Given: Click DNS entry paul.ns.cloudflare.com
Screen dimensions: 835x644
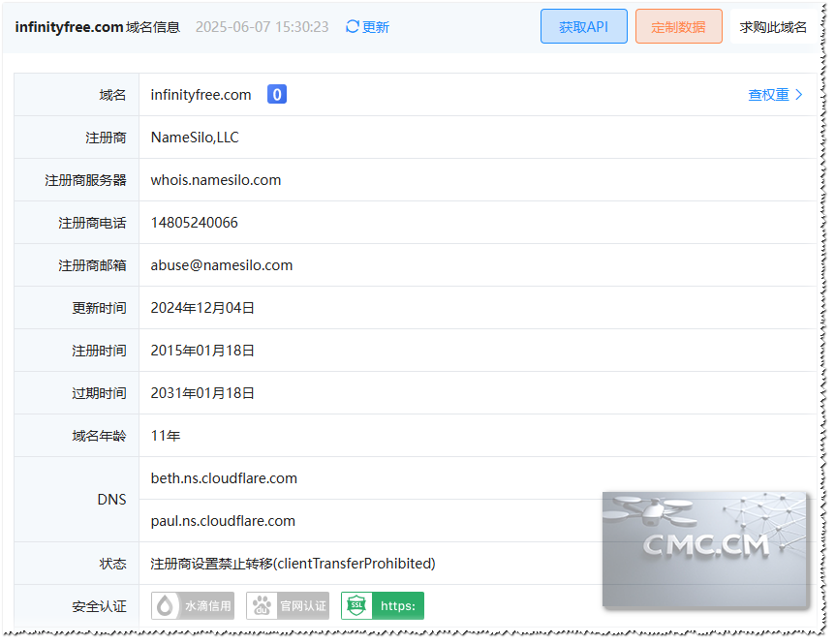Looking at the screenshot, I should (x=223, y=520).
